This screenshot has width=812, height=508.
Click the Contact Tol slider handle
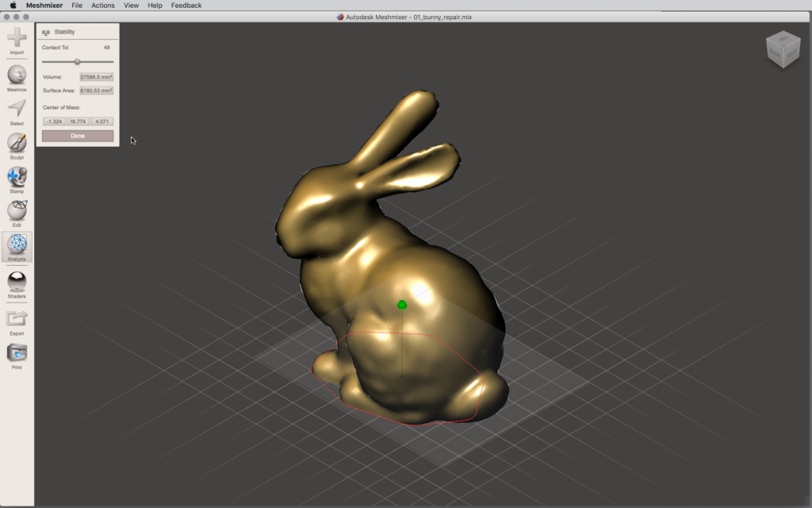click(77, 61)
